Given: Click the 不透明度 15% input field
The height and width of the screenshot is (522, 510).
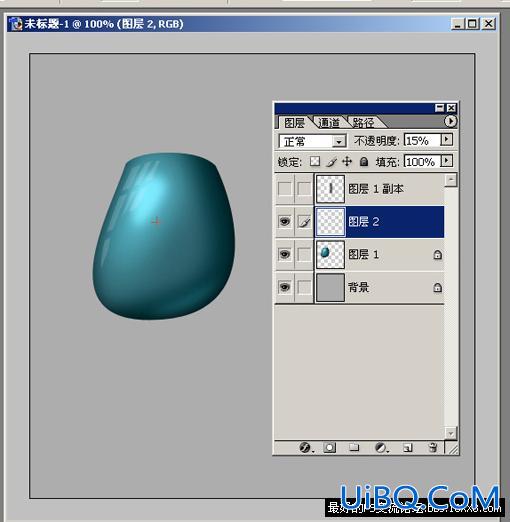Looking at the screenshot, I should pyautogui.click(x=422, y=140).
